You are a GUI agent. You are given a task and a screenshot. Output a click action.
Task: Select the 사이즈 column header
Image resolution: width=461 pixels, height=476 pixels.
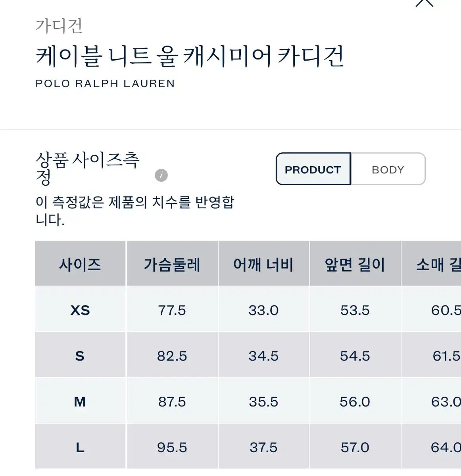pos(80,263)
